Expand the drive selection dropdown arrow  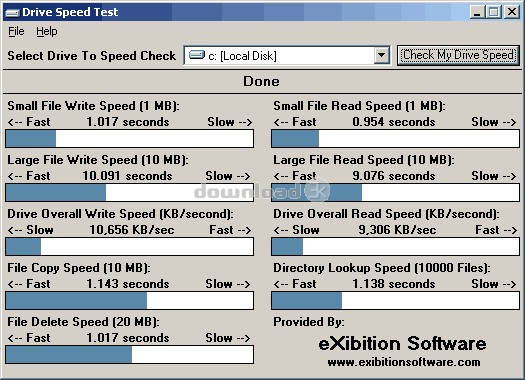(x=381, y=55)
